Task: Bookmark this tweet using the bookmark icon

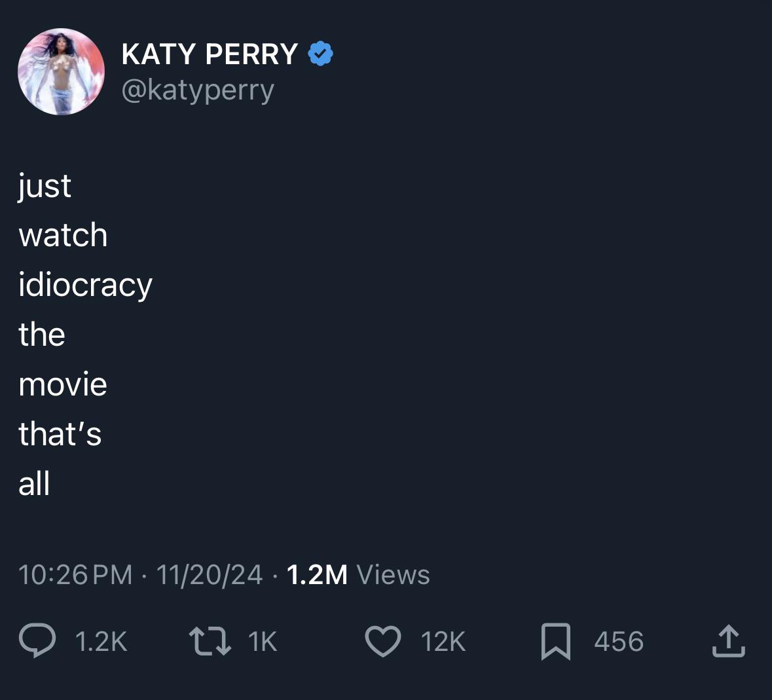Action: (556, 641)
